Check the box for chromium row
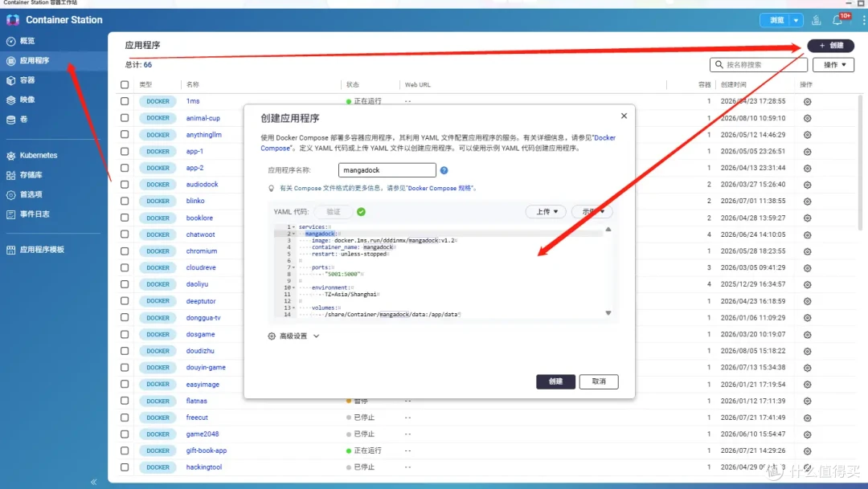This screenshot has height=489, width=868. 125,251
